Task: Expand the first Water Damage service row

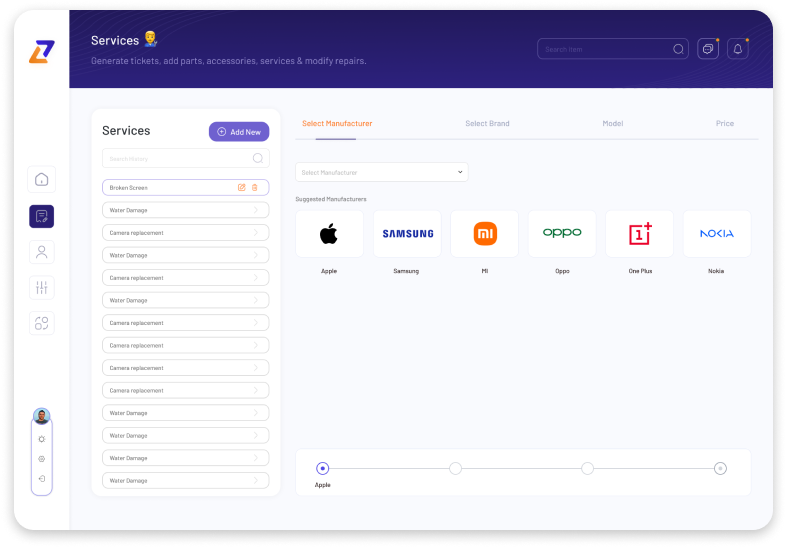Action: (185, 210)
